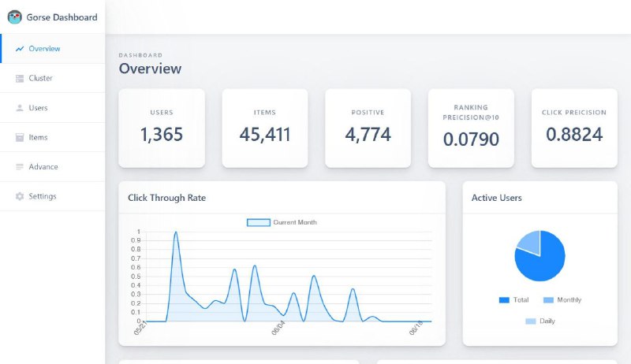Select the Cluster server icon
The width and height of the screenshot is (631, 364).
(x=19, y=78)
